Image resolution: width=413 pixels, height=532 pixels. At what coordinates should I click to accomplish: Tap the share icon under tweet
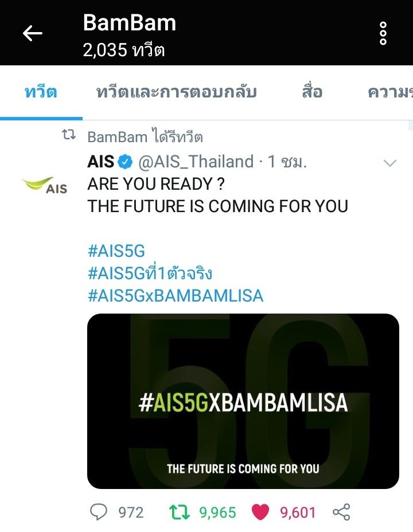pos(341,512)
